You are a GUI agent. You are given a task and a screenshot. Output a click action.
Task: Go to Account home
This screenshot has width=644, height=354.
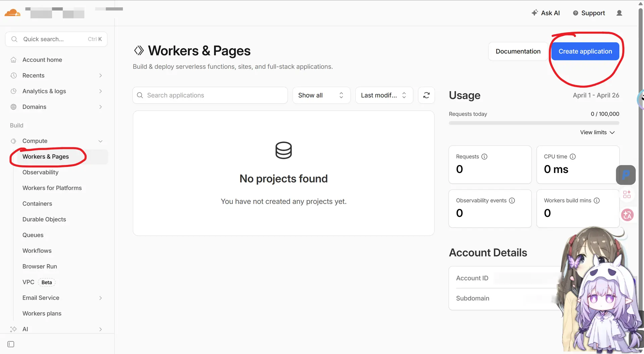pos(42,60)
